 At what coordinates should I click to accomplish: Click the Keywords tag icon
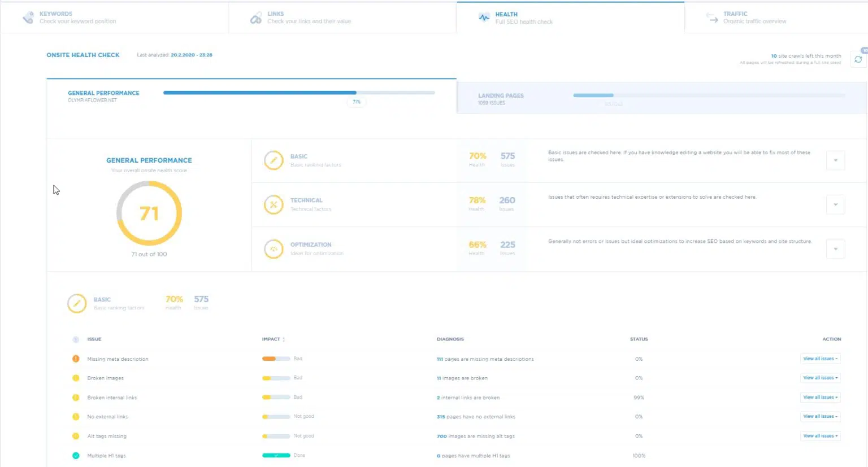coord(28,18)
